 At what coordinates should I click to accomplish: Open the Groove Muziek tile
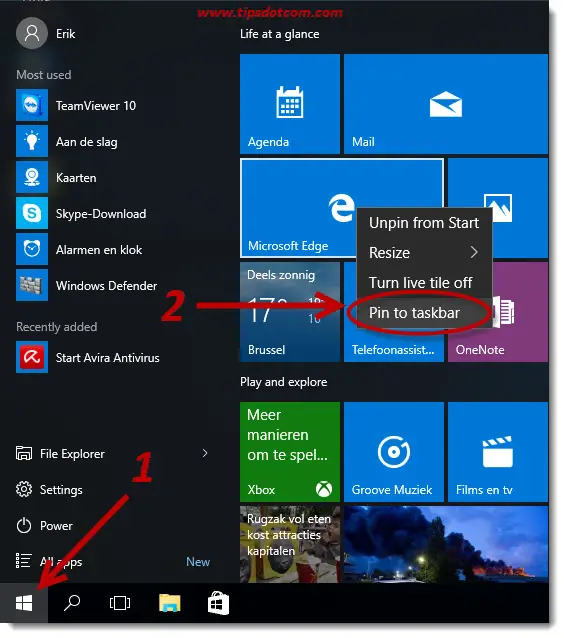tap(393, 452)
